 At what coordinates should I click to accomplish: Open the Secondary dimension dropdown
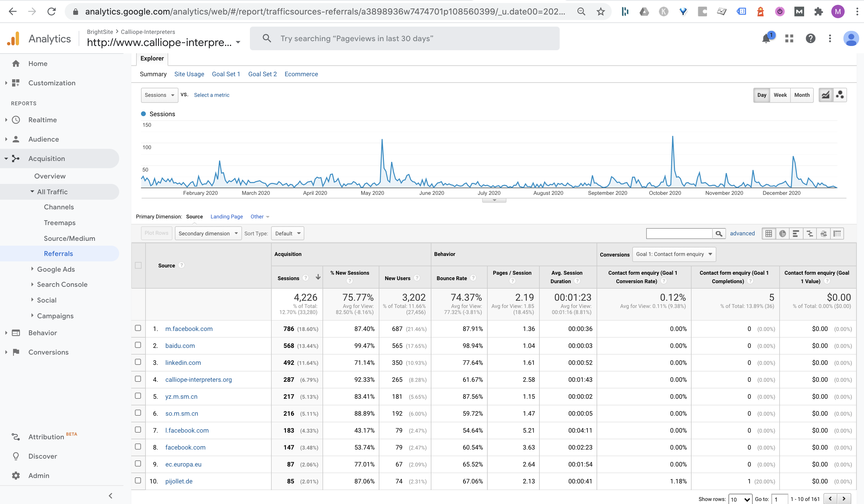click(208, 234)
